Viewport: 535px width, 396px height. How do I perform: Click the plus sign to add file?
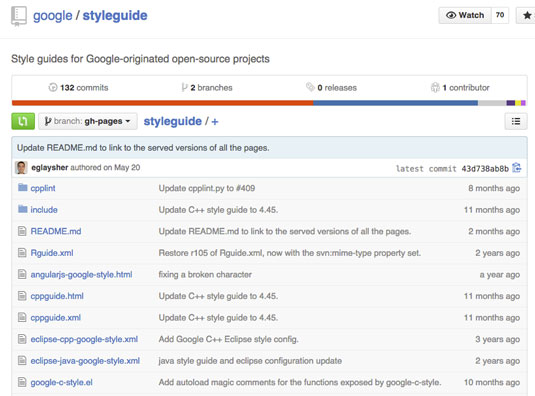coord(215,121)
